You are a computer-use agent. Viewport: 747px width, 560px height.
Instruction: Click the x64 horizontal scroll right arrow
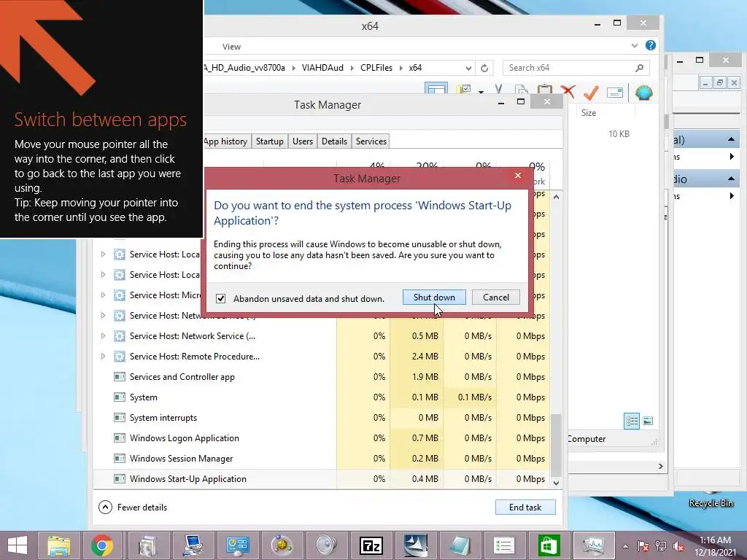660,466
